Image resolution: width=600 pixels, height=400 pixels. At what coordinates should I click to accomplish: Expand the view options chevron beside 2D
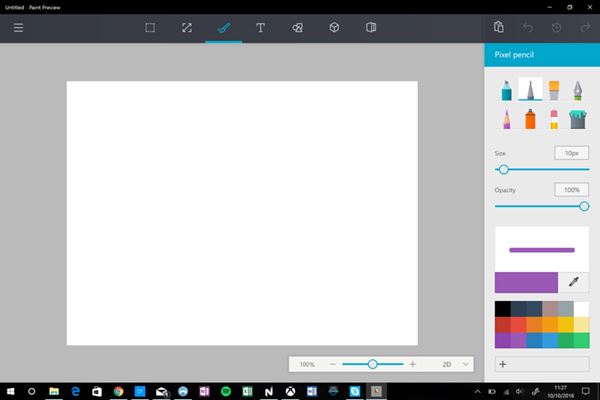point(466,364)
